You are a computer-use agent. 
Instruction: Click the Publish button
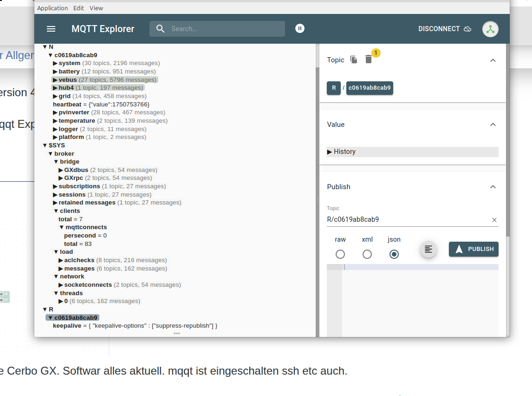[x=474, y=249]
